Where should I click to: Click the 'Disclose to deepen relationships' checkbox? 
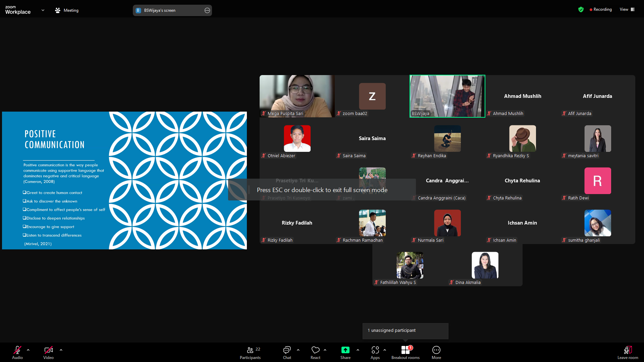(x=24, y=218)
